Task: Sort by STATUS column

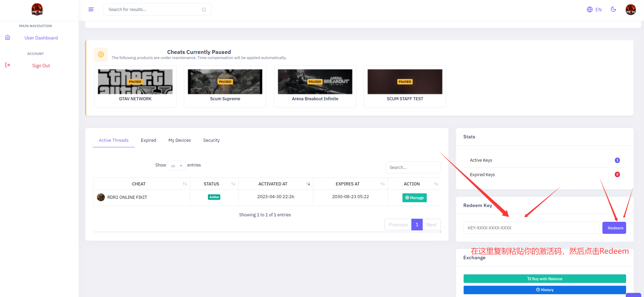Action: point(214,184)
